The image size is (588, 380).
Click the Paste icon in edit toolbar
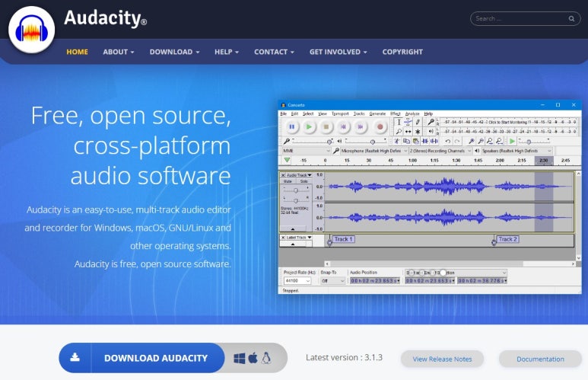415,141
